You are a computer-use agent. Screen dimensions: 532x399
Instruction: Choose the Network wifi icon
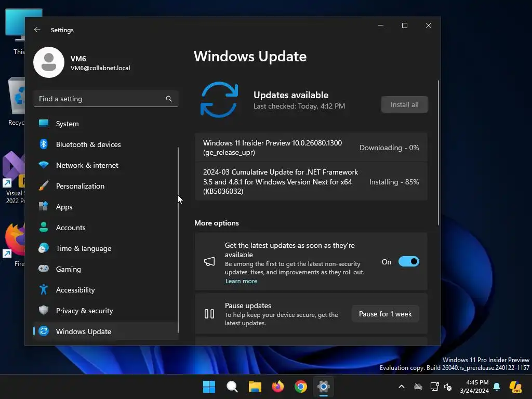44,165
